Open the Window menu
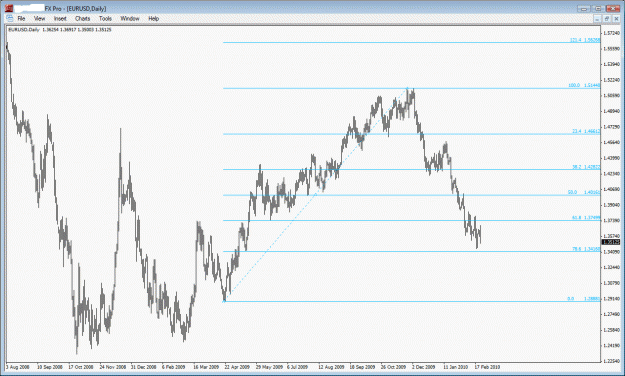Viewport: 625px width, 376px height. pos(130,19)
